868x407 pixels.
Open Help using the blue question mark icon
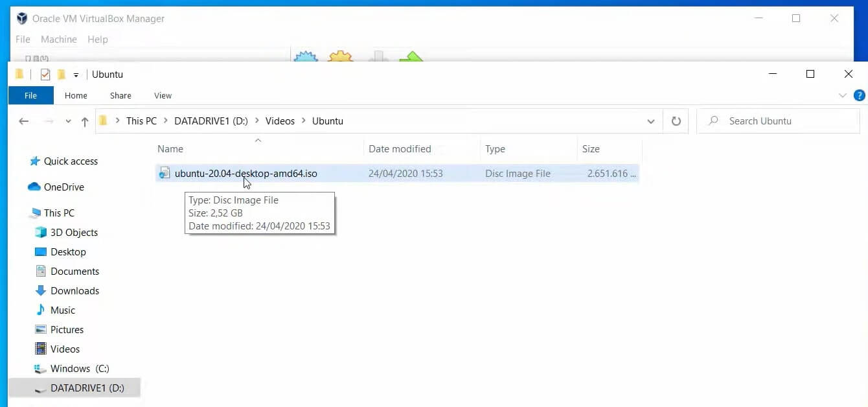pyautogui.click(x=860, y=95)
